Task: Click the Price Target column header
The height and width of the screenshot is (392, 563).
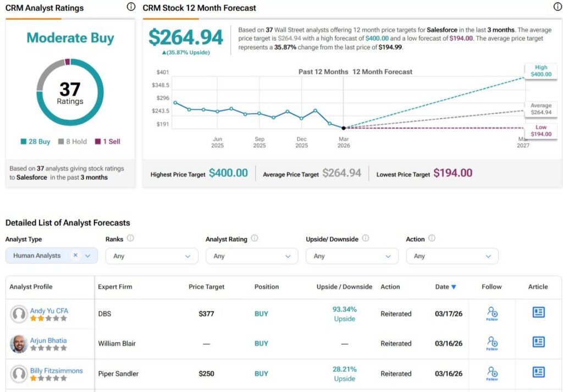Action: (x=206, y=287)
